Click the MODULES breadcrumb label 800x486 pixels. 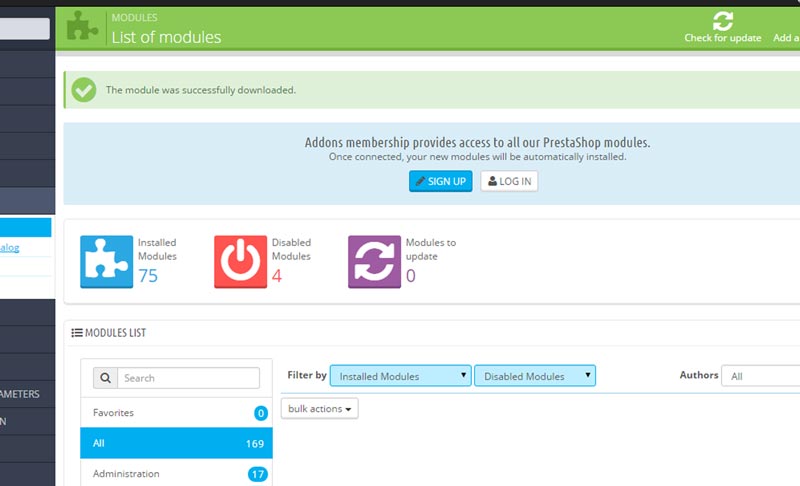(x=135, y=17)
